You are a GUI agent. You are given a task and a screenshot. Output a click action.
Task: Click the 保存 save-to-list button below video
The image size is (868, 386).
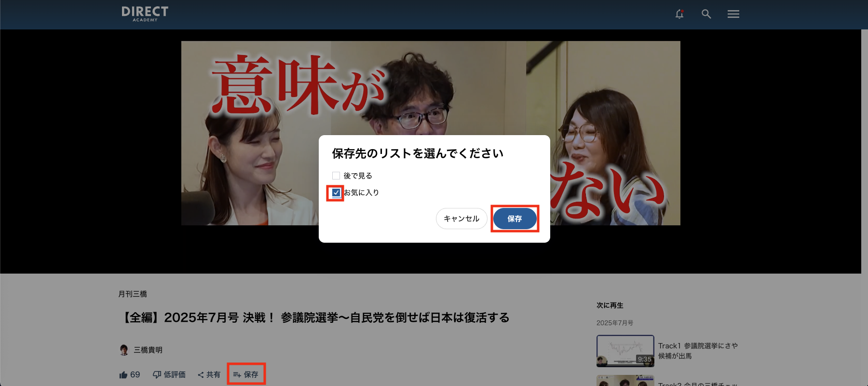pyautogui.click(x=246, y=374)
